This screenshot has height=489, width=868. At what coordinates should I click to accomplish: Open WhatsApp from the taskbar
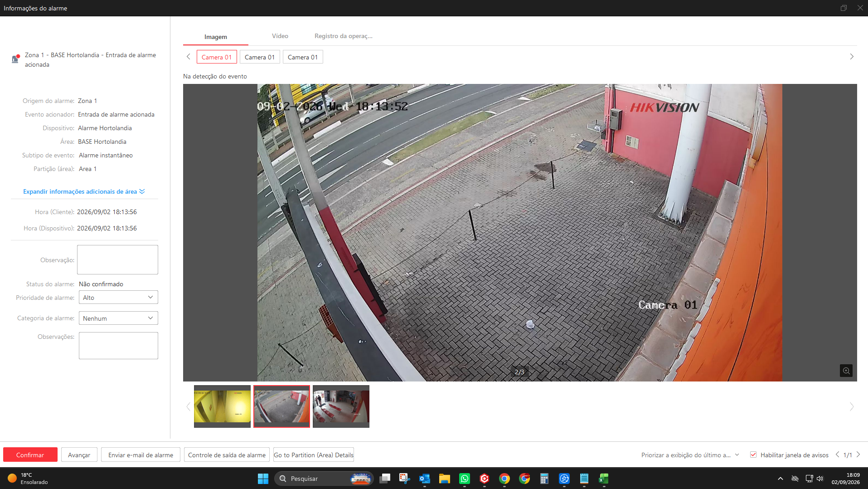[x=465, y=479]
